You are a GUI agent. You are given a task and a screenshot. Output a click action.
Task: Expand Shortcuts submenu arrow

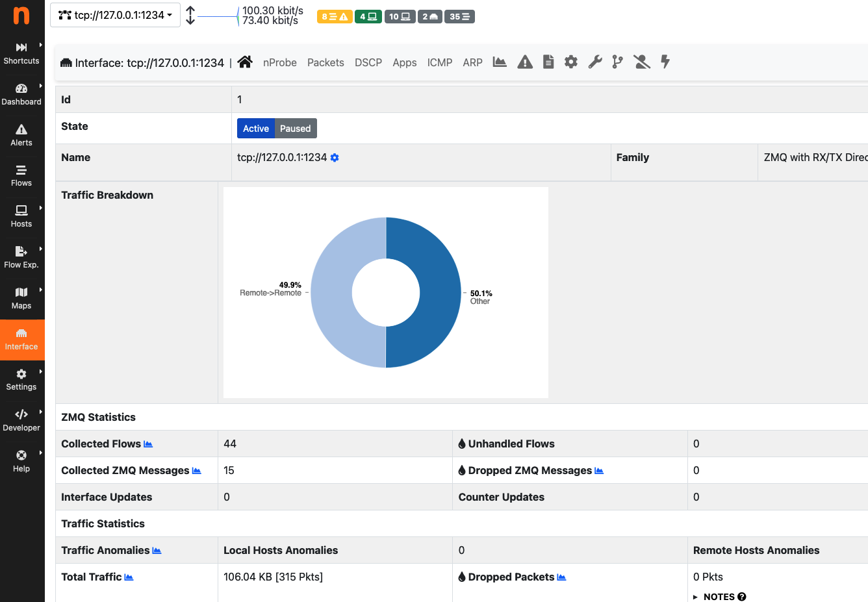pos(40,45)
